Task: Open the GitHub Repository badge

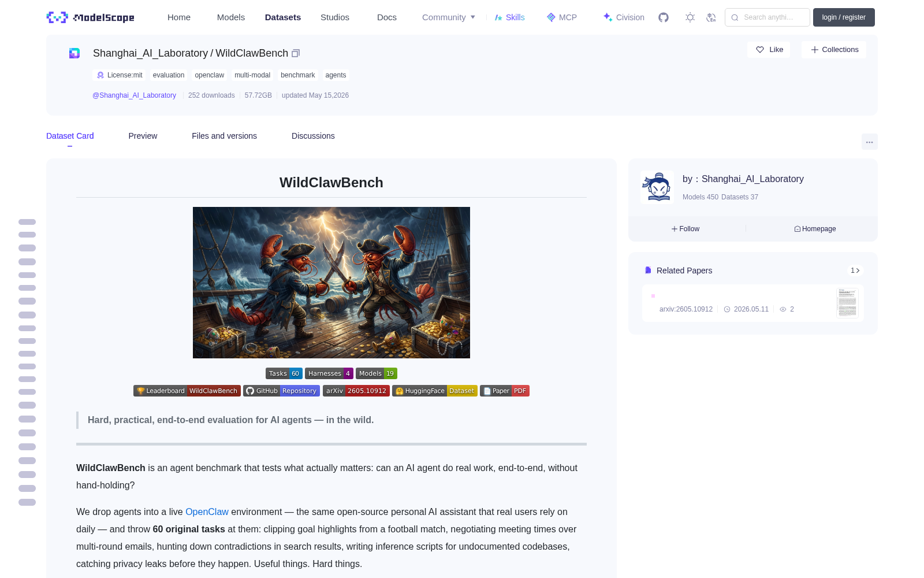Action: click(282, 391)
